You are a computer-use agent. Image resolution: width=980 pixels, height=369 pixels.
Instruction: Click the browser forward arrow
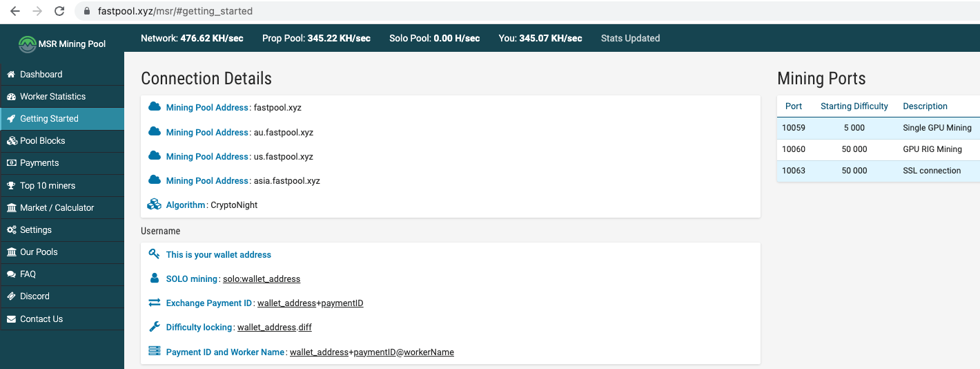pos(37,11)
